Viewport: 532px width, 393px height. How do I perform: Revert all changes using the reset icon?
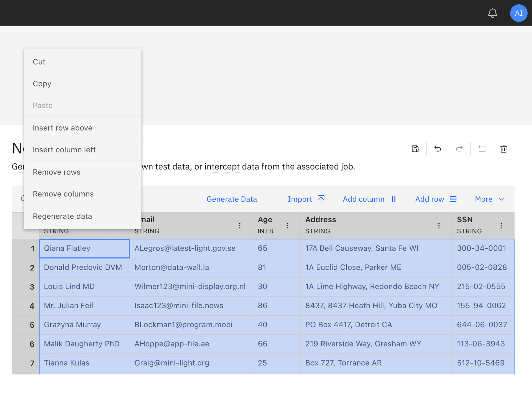tap(482, 149)
